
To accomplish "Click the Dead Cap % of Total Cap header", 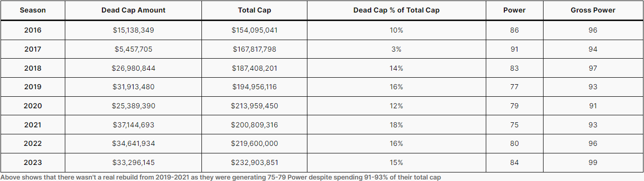I will point(396,10).
